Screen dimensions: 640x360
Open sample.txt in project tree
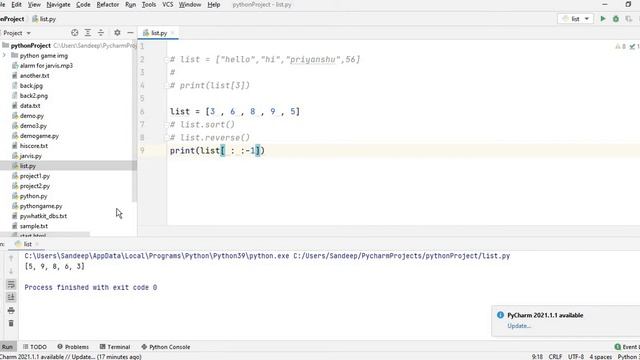coord(33,226)
